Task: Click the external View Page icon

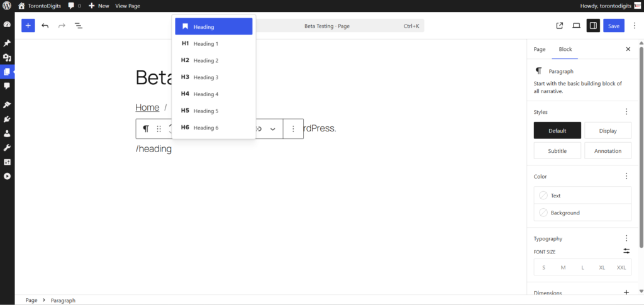Action: coord(560,26)
